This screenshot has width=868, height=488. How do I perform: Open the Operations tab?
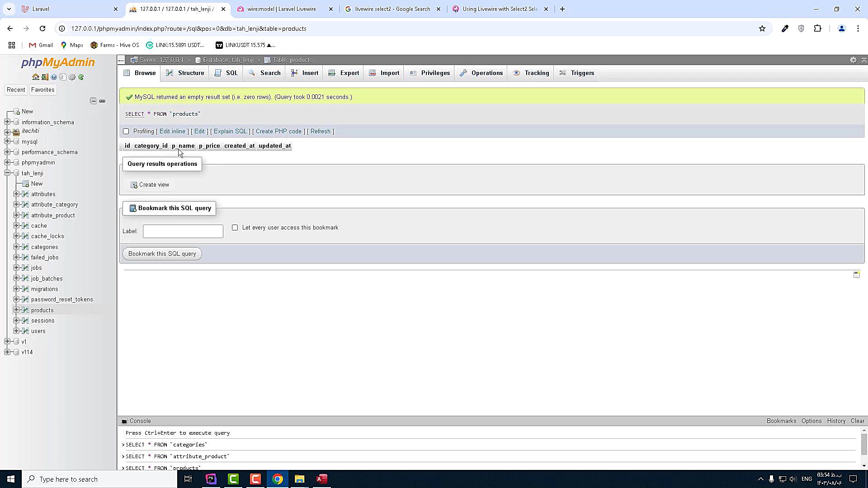[x=481, y=73]
